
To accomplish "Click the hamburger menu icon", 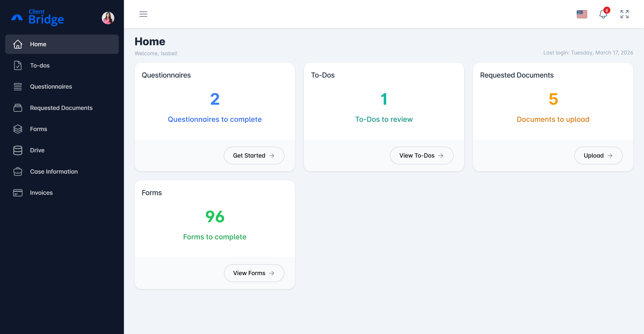I will click(x=143, y=14).
